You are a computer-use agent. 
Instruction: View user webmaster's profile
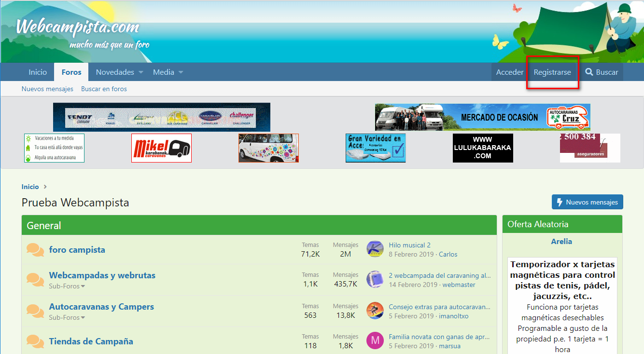coord(459,285)
